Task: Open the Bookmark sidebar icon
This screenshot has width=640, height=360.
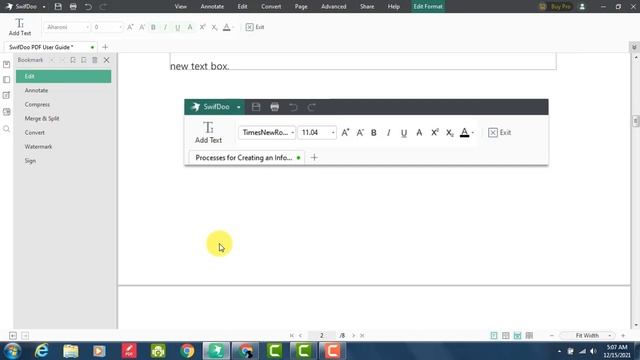Action: tap(7, 64)
